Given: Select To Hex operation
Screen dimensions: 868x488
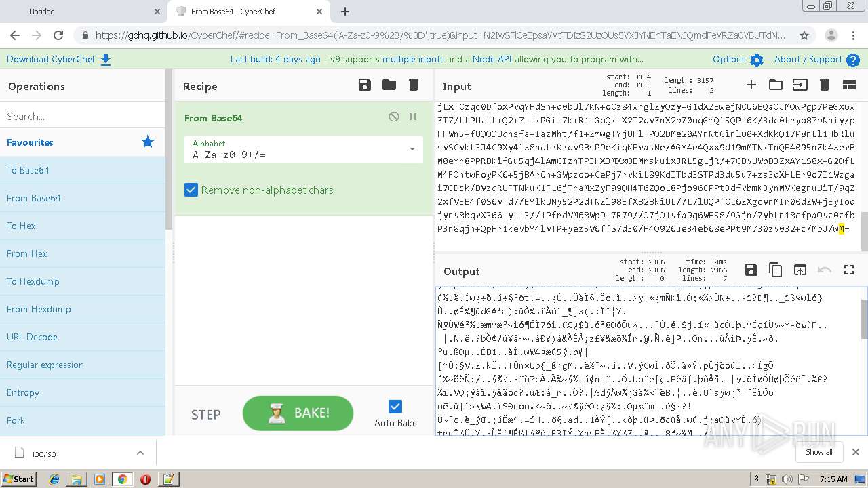Looking at the screenshot, I should pyautogui.click(x=82, y=226).
